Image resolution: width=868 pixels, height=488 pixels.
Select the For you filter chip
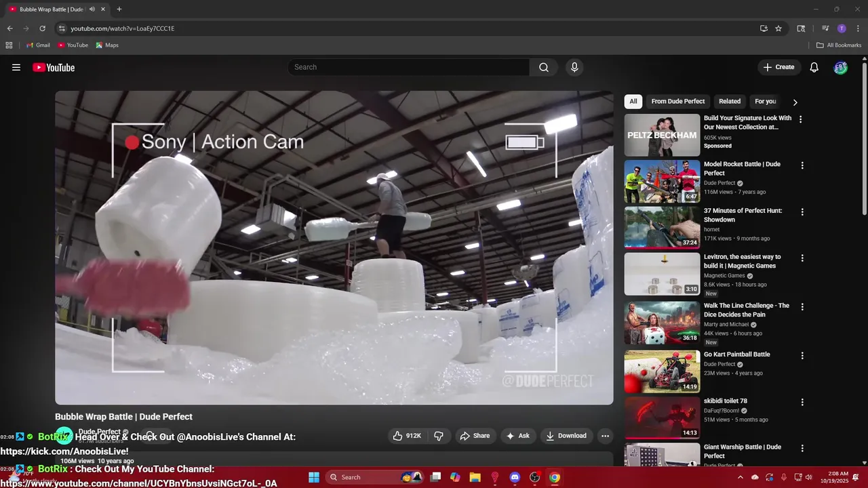point(766,102)
